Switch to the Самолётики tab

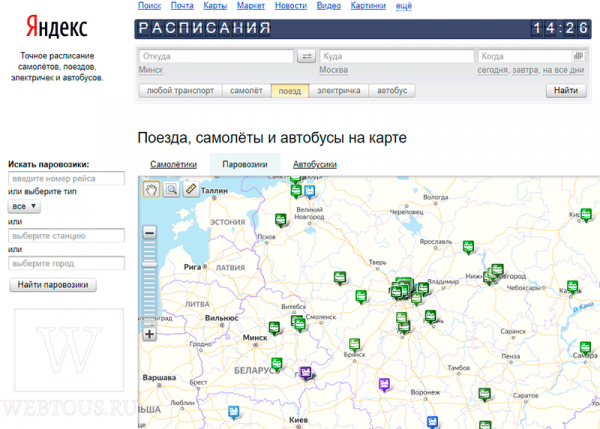[x=173, y=165]
